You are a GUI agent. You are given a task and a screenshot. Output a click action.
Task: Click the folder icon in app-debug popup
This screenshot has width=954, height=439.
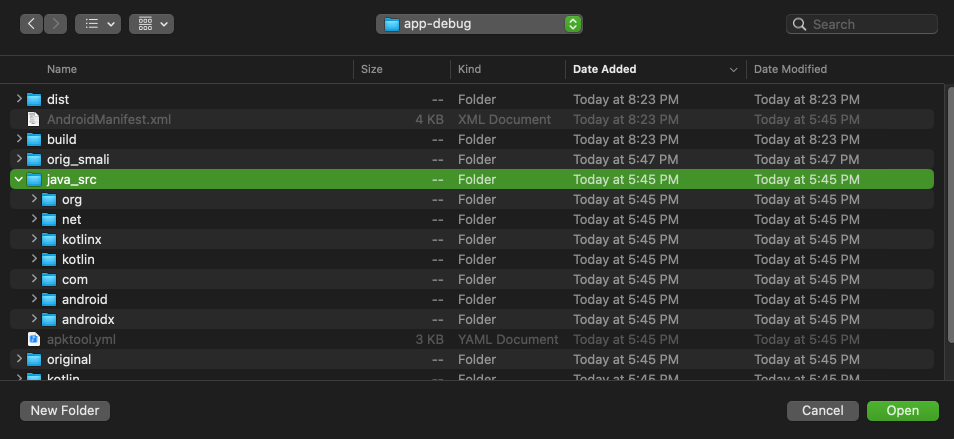click(x=392, y=24)
